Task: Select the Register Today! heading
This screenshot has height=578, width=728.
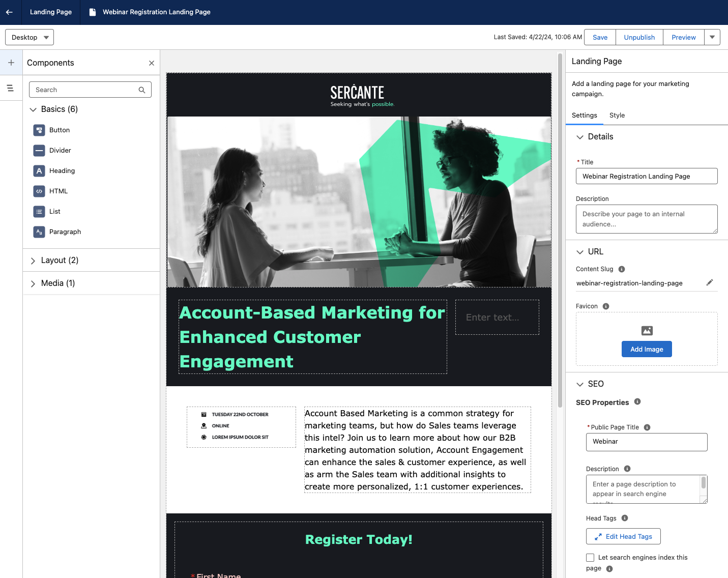Action: [359, 539]
